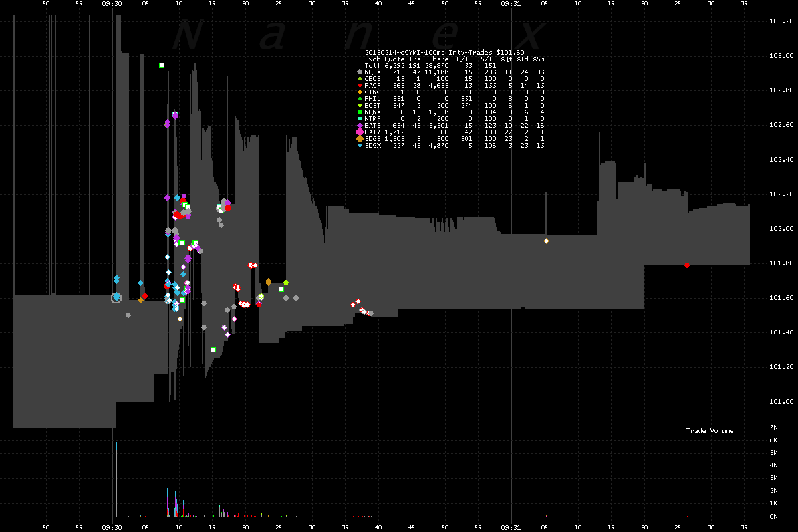The height and width of the screenshot is (532, 798).
Task: Click the Trade Volume label
Action: coord(710,431)
